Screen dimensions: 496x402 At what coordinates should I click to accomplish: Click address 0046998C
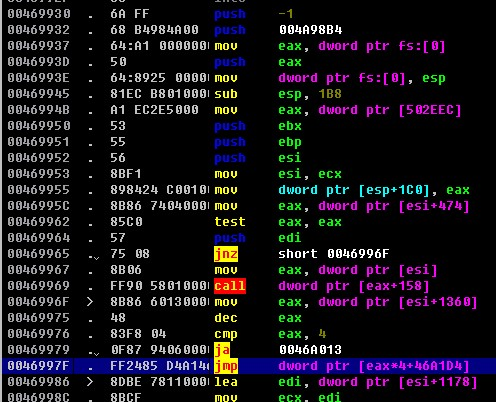(39, 397)
